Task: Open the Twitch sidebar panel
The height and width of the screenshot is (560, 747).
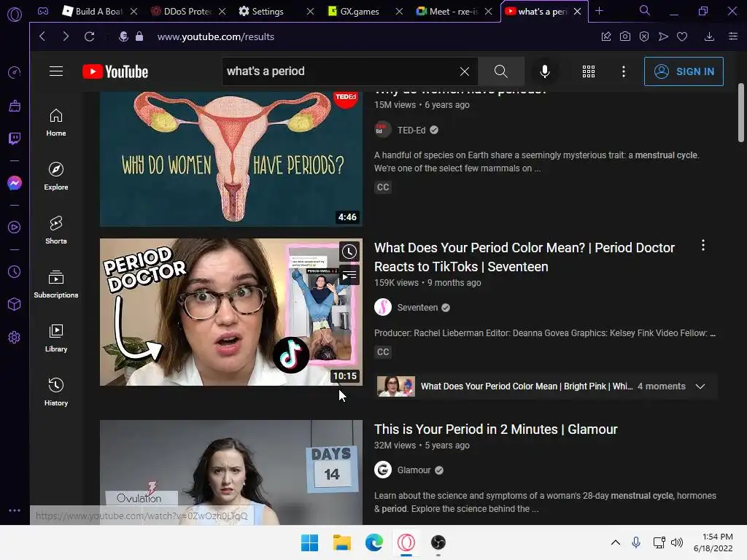Action: point(15,139)
